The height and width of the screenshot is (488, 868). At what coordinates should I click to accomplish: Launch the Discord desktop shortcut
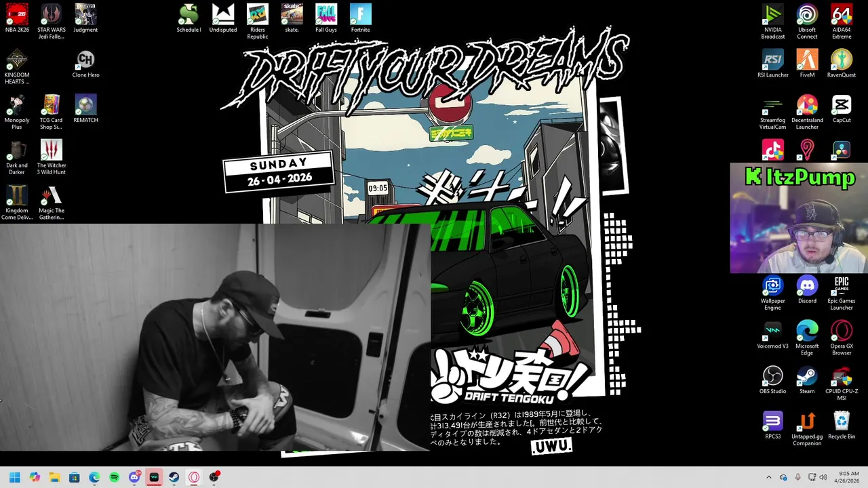coord(807,289)
